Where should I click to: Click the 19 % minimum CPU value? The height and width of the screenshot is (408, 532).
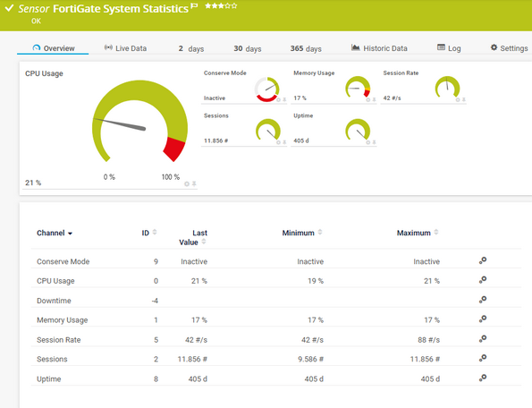pyautogui.click(x=316, y=281)
